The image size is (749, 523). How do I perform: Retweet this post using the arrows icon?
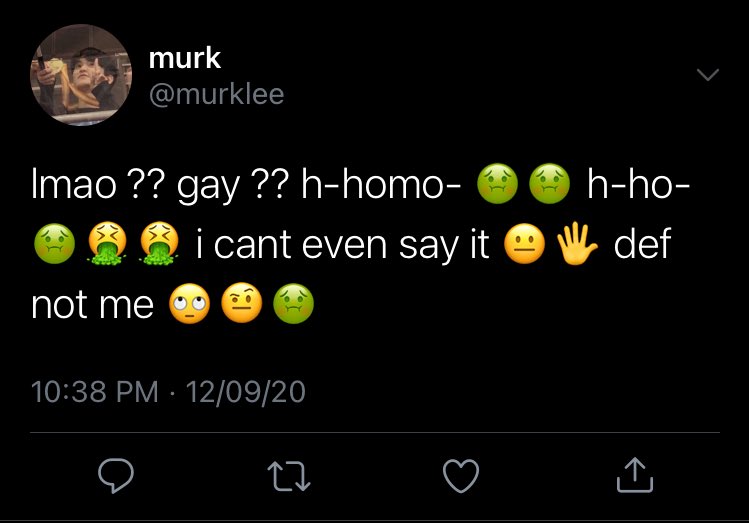(289, 476)
